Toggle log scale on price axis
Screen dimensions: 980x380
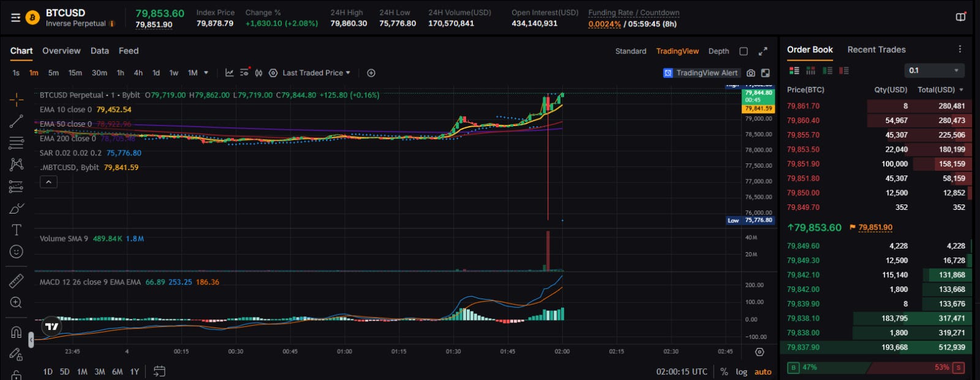[742, 371]
